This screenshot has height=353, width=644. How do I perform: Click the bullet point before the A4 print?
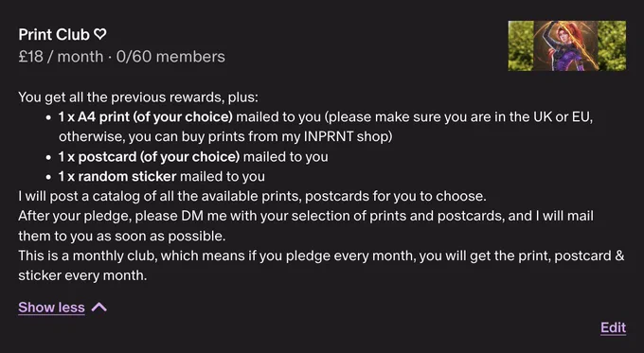pyautogui.click(x=49, y=117)
